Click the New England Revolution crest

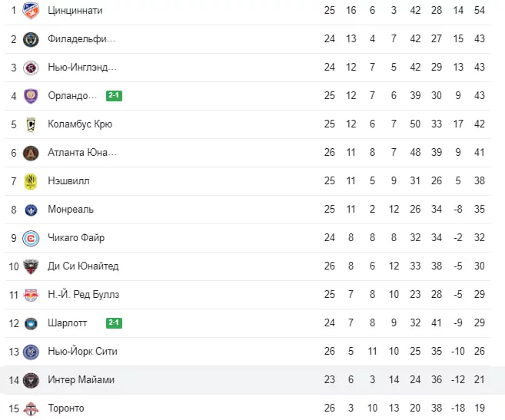tap(31, 68)
